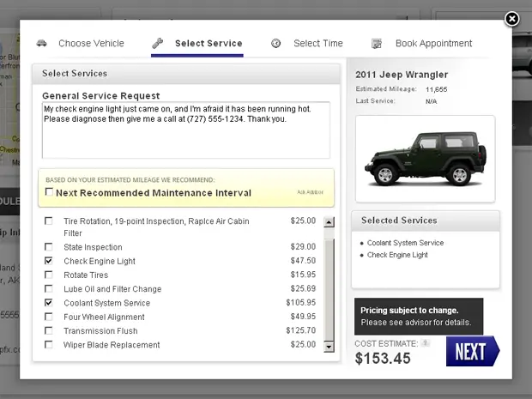Uncheck Coolant System Service checkbox
This screenshot has width=532, height=399.
[x=49, y=302]
